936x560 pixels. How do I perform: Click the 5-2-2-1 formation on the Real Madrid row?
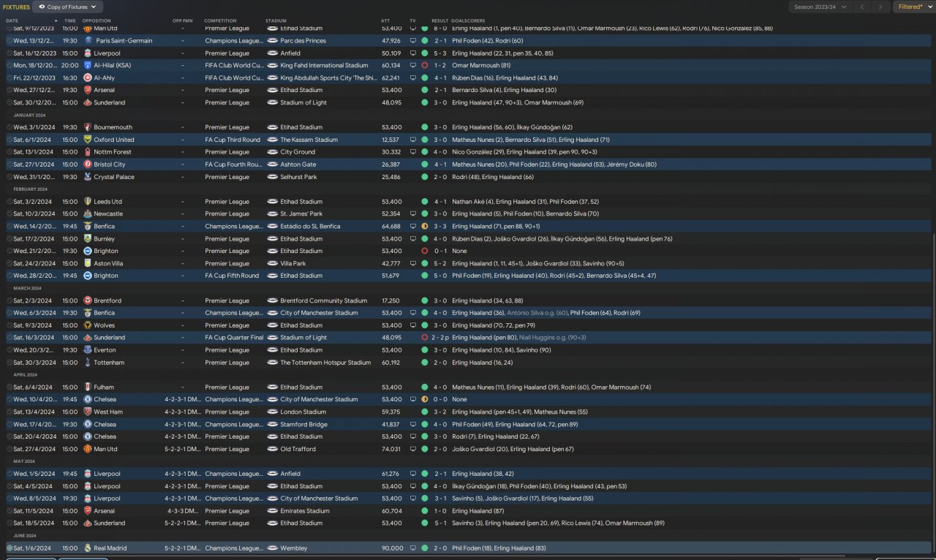click(183, 548)
